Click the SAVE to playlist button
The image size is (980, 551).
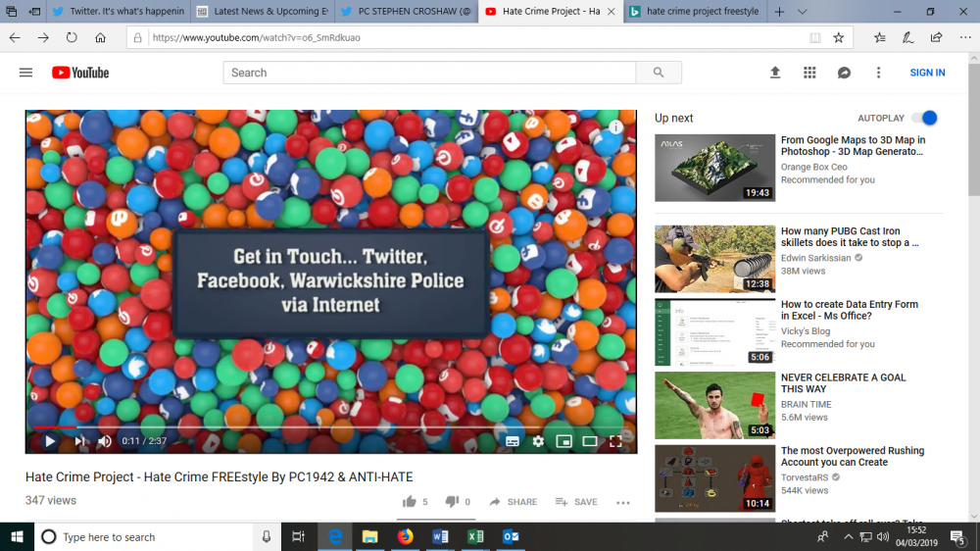point(576,502)
